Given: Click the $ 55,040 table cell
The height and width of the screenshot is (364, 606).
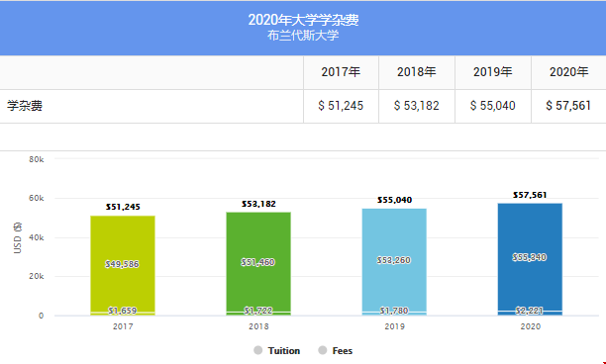Looking at the screenshot, I should (493, 106).
